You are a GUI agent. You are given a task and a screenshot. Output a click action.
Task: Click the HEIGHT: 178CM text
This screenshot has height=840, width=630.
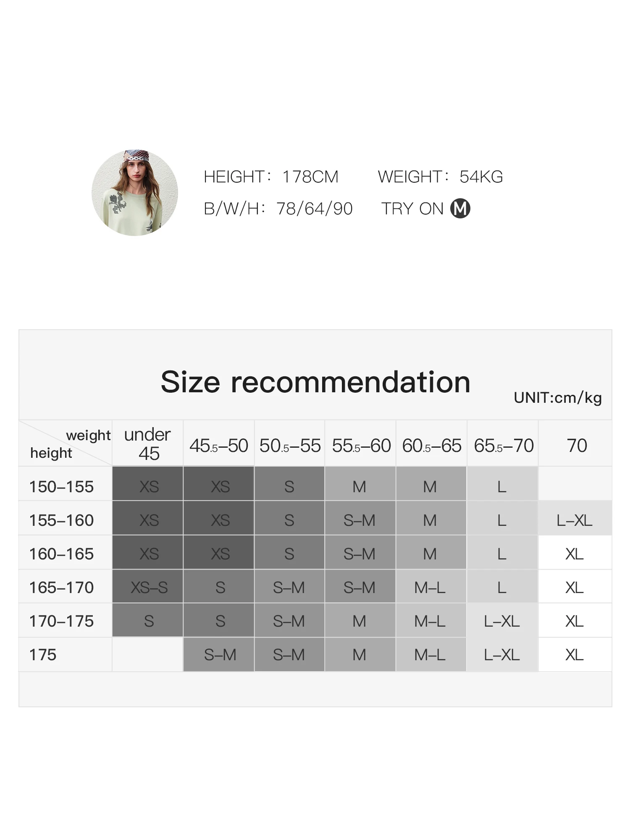coord(271,177)
